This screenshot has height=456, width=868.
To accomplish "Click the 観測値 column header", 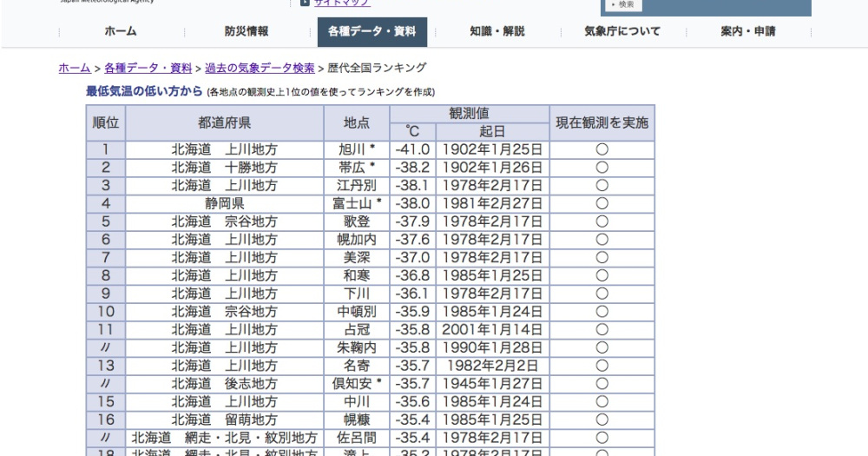I will tap(470, 114).
